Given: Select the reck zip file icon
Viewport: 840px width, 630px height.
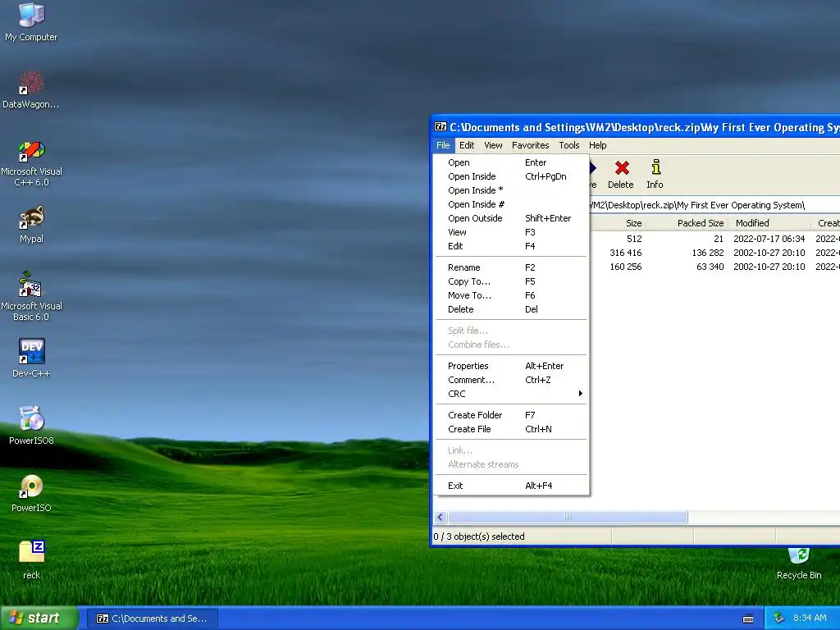Looking at the screenshot, I should coord(32,559).
